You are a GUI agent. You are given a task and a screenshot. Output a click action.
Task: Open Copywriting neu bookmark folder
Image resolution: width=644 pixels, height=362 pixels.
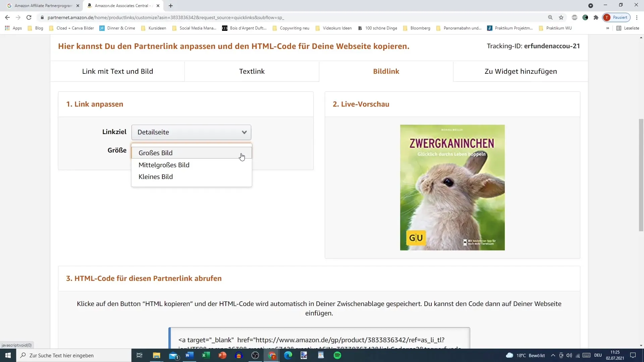[x=291, y=28]
